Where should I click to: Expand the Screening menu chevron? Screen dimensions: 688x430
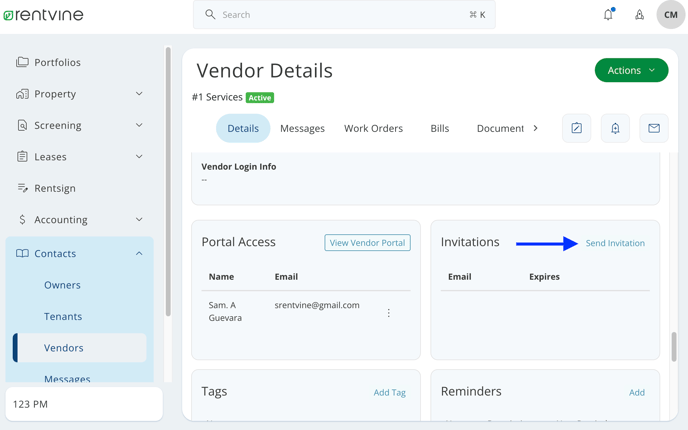tap(139, 125)
